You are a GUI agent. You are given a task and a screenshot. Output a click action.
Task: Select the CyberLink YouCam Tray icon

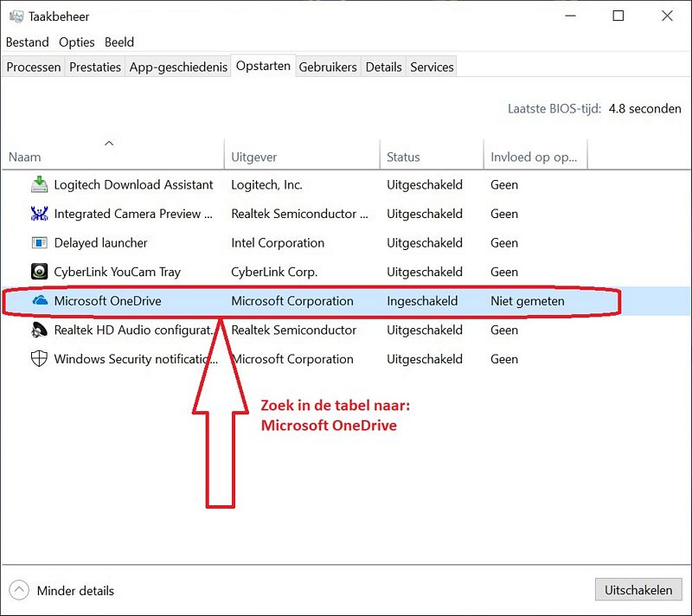pyautogui.click(x=39, y=272)
